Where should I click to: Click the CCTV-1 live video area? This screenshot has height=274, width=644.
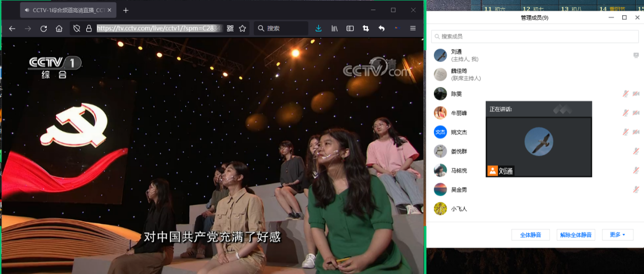[x=213, y=156]
